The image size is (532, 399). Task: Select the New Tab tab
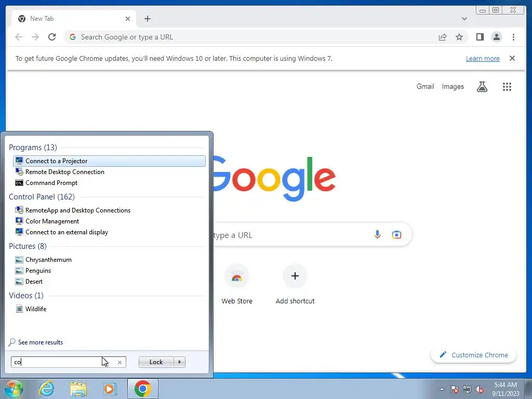point(74,19)
